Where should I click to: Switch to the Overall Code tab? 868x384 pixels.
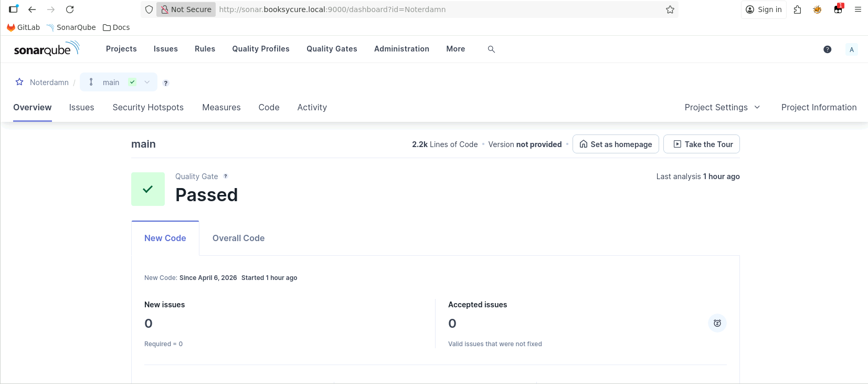(238, 238)
